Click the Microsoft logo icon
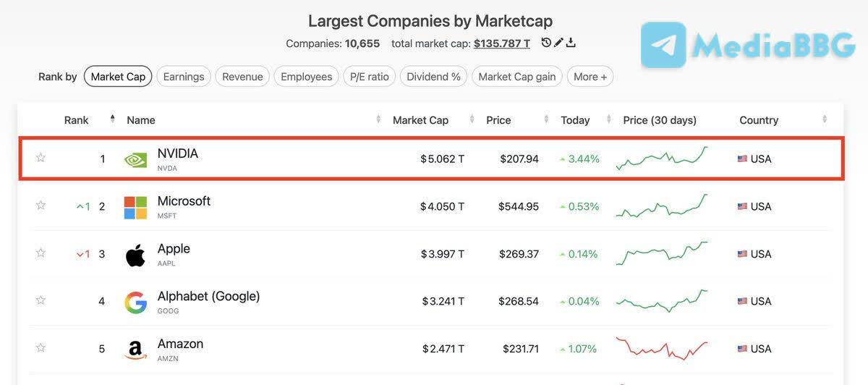This screenshot has height=385, width=868. (135, 207)
